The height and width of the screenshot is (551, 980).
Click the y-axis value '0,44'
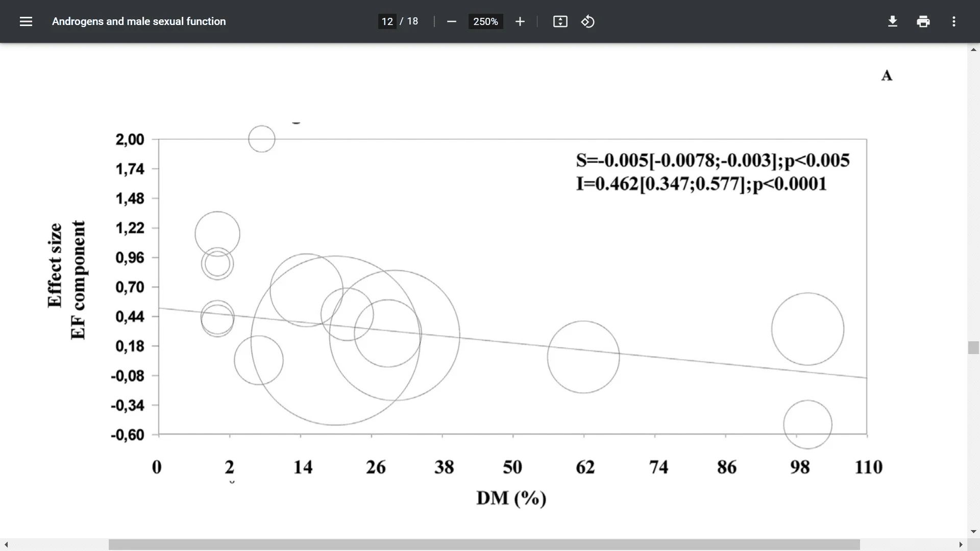coord(130,317)
